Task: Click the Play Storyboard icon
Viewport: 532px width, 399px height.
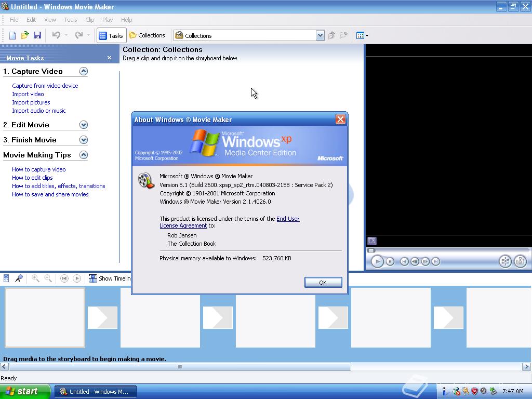Action: click(77, 278)
